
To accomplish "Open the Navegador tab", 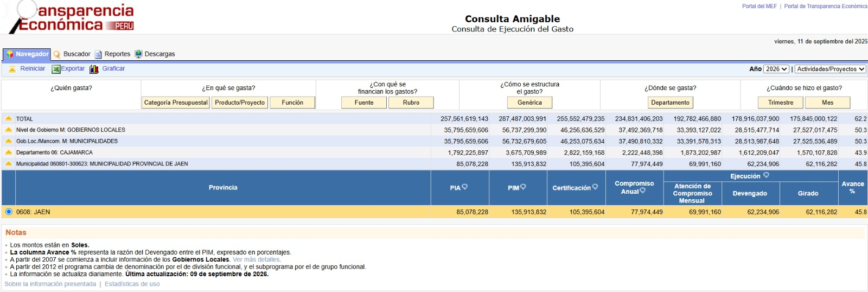I will pos(27,54).
